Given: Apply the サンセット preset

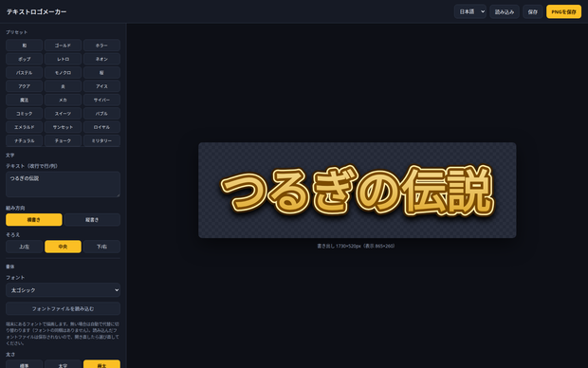Looking at the screenshot, I should (x=63, y=127).
